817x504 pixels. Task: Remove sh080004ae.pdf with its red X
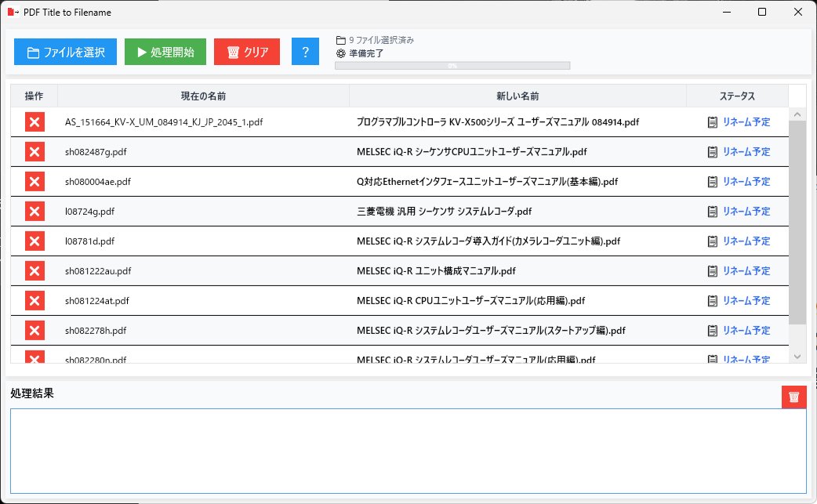pos(35,181)
